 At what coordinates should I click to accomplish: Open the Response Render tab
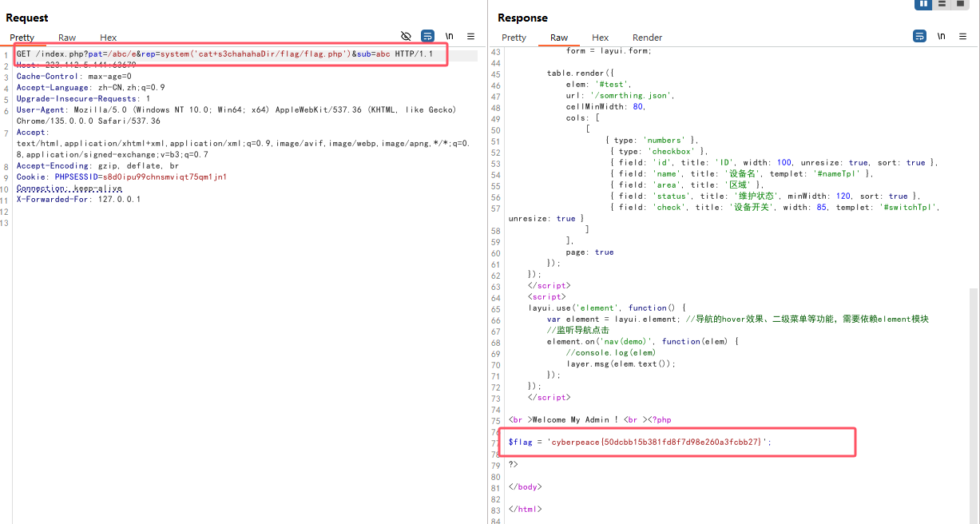point(648,38)
